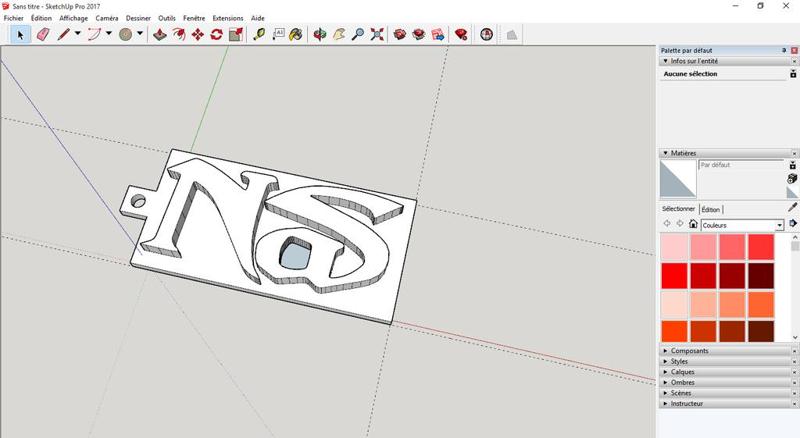The width and height of the screenshot is (800, 438).
Task: Pick the Eraser tool
Action: (43, 35)
